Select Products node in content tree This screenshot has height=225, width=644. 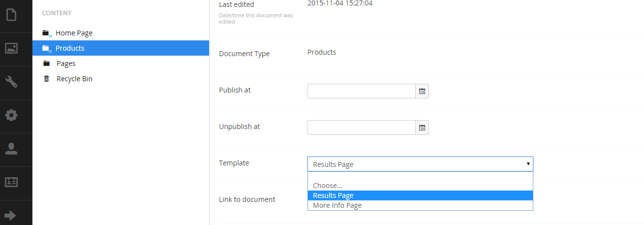pyautogui.click(x=70, y=48)
